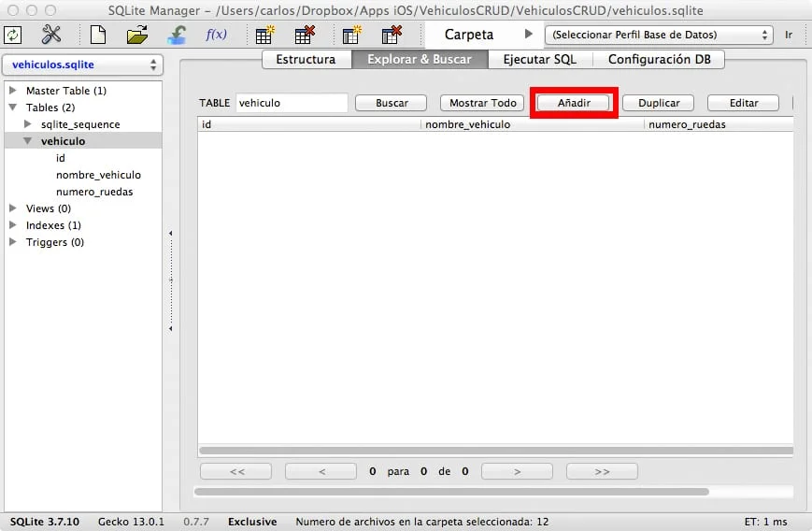Click the upper sidebar splitter collapse arrow
Viewport: 812px width, 531px height.
coord(170,234)
